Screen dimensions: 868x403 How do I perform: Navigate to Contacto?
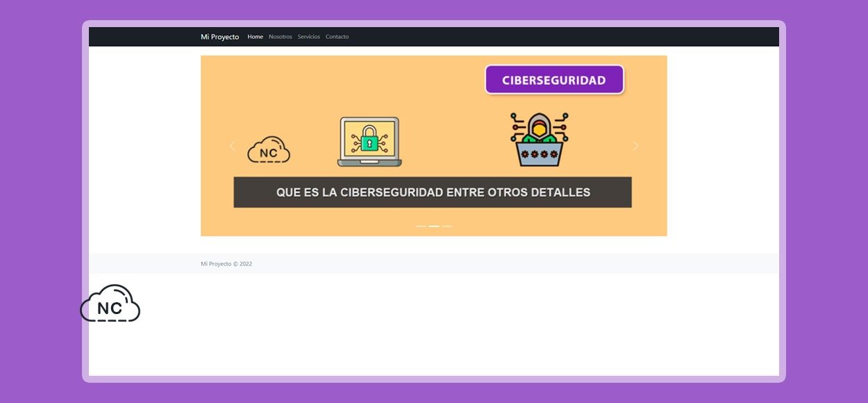click(337, 37)
